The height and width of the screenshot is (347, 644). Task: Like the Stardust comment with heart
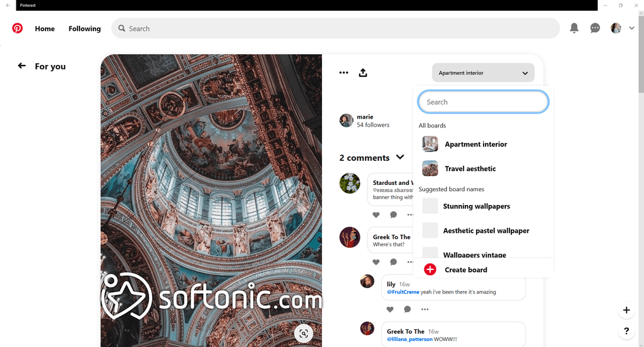376,215
